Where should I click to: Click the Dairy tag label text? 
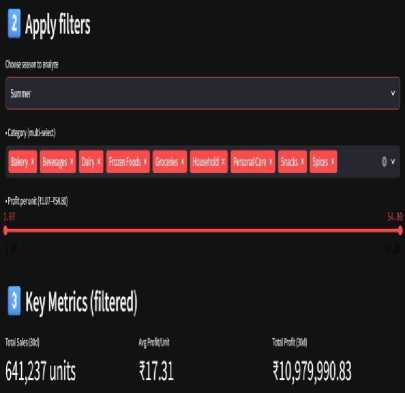tap(88, 162)
